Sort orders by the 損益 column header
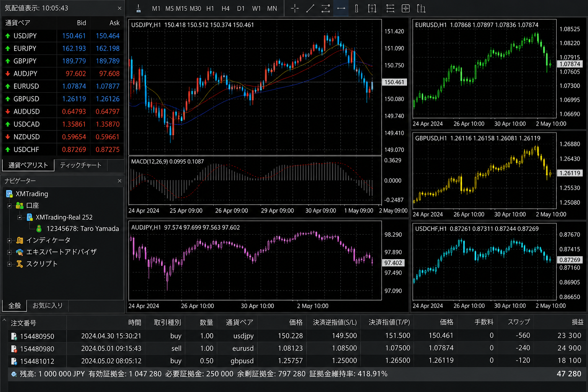Screen dimensions: 588x392 coord(577,322)
